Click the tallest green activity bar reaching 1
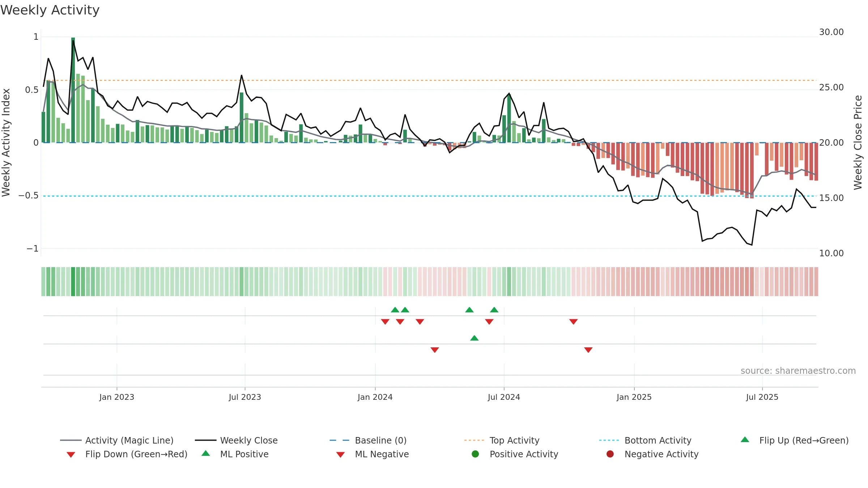 click(73, 90)
